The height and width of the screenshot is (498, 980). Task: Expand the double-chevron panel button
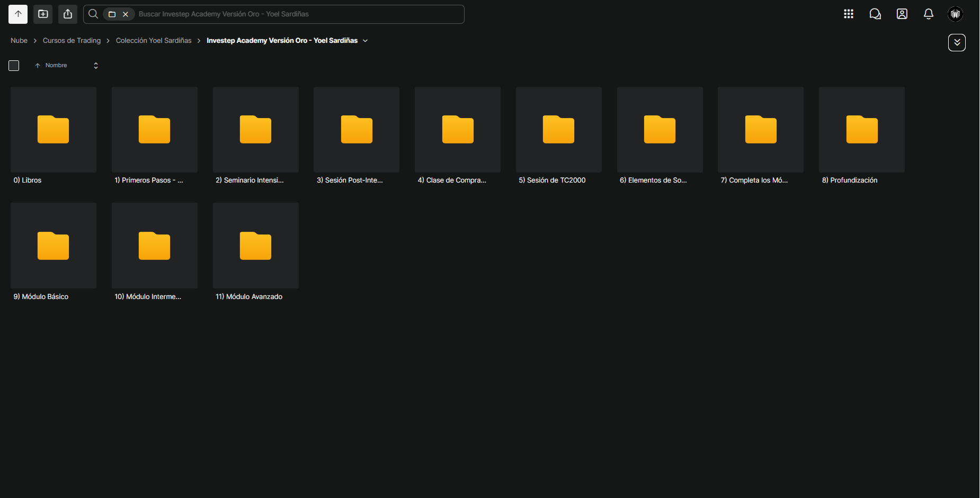pos(957,42)
